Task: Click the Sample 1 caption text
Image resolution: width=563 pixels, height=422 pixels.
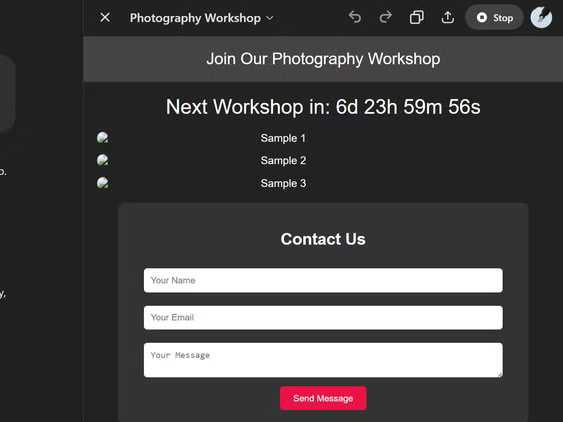Action: click(283, 138)
